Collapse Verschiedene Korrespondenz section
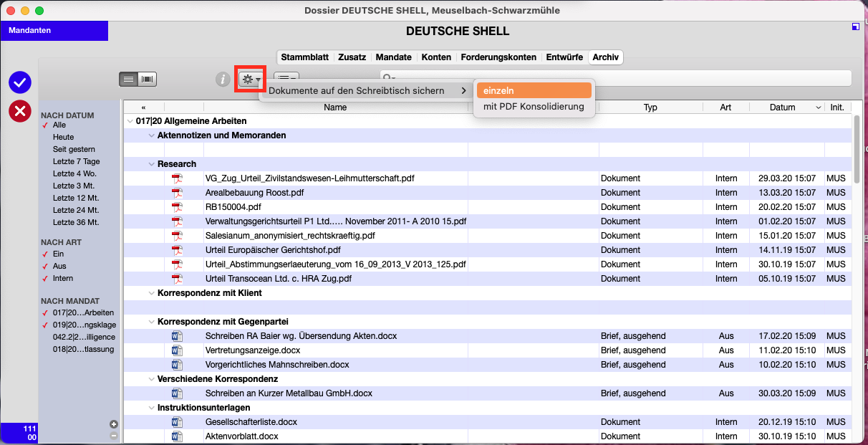This screenshot has height=445, width=868. click(151, 379)
